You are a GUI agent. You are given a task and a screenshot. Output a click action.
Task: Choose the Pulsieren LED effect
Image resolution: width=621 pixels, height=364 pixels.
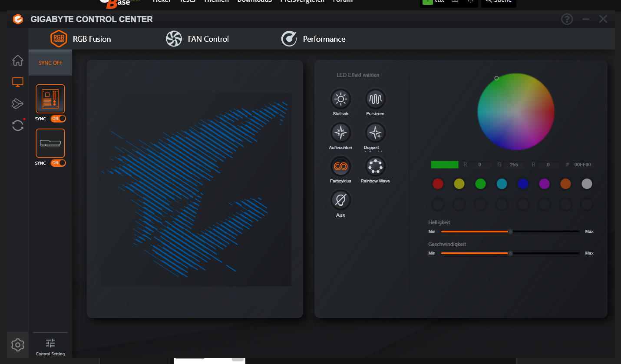tap(375, 99)
